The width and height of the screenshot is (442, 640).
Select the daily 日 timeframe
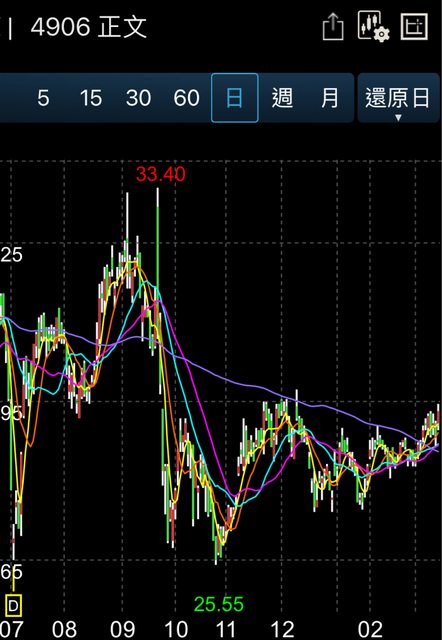[x=235, y=98]
